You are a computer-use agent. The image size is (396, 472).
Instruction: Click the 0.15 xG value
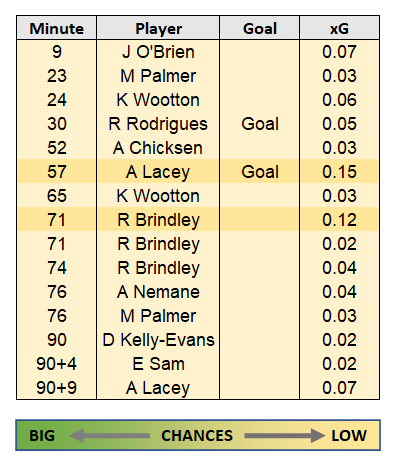339,172
